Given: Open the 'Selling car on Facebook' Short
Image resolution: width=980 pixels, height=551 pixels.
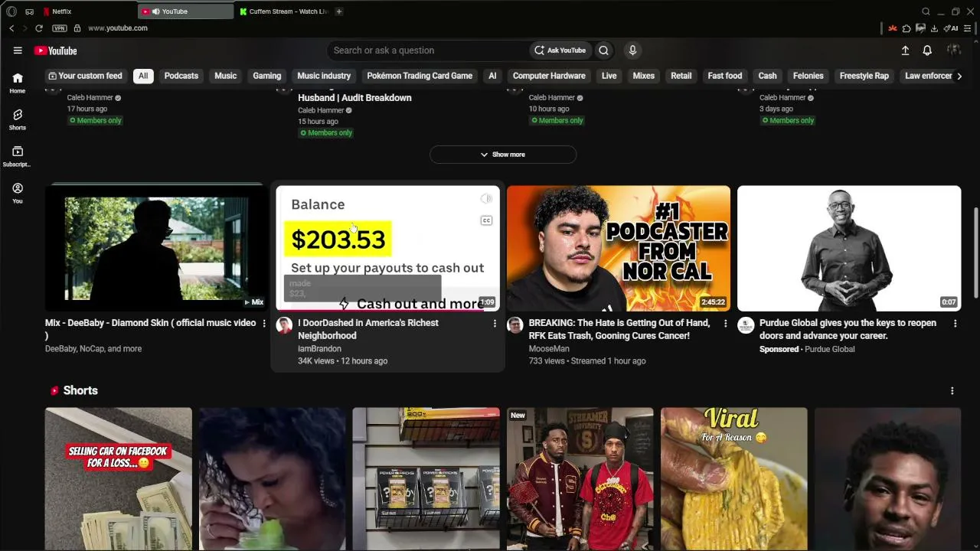Looking at the screenshot, I should tap(119, 479).
